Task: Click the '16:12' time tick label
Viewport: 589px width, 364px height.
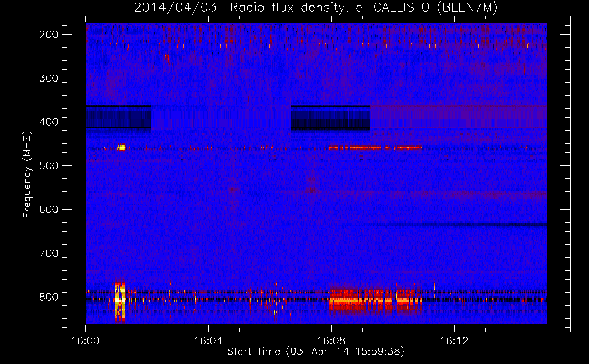Action: (454, 341)
